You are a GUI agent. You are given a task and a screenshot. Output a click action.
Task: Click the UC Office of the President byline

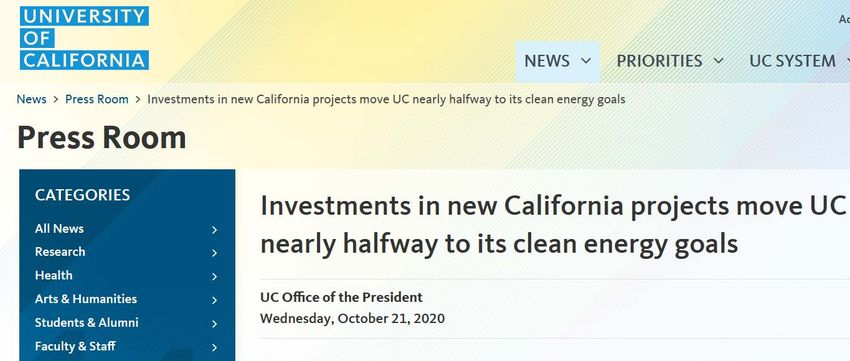[x=342, y=298]
